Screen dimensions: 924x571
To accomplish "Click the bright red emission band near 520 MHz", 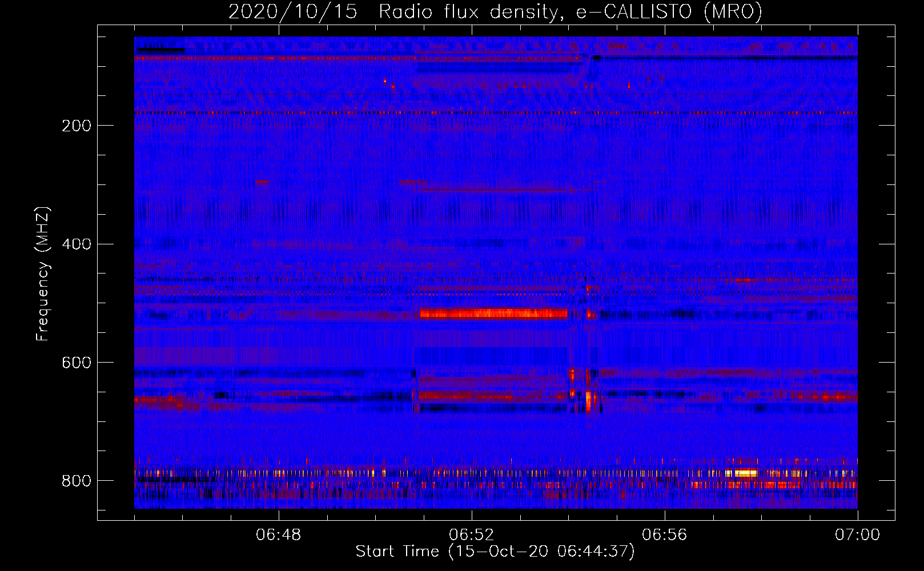I will pos(493,313).
